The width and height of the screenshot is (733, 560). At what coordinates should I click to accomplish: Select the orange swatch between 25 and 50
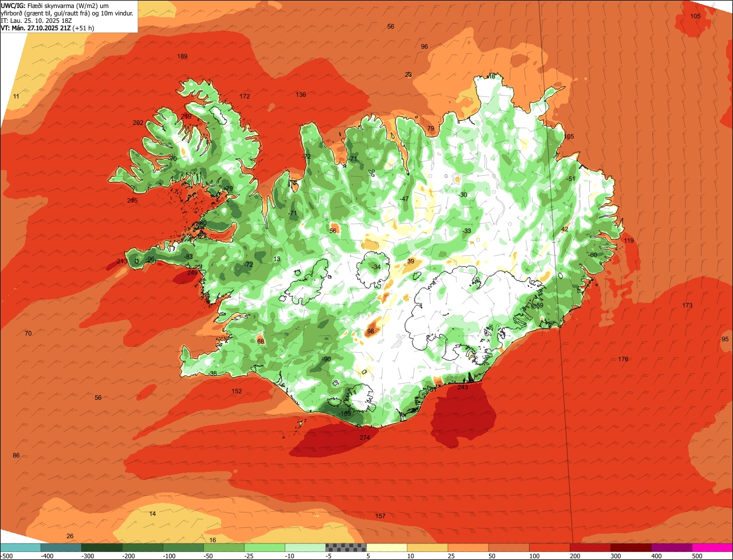[x=468, y=547]
